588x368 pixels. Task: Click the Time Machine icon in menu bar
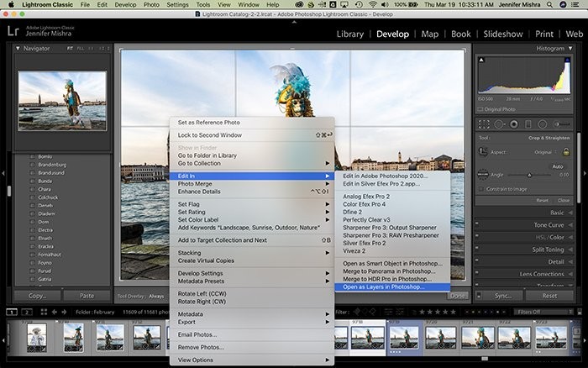point(360,4)
